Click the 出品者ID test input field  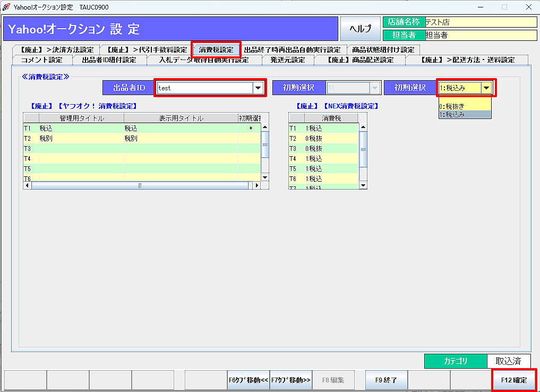click(x=204, y=88)
